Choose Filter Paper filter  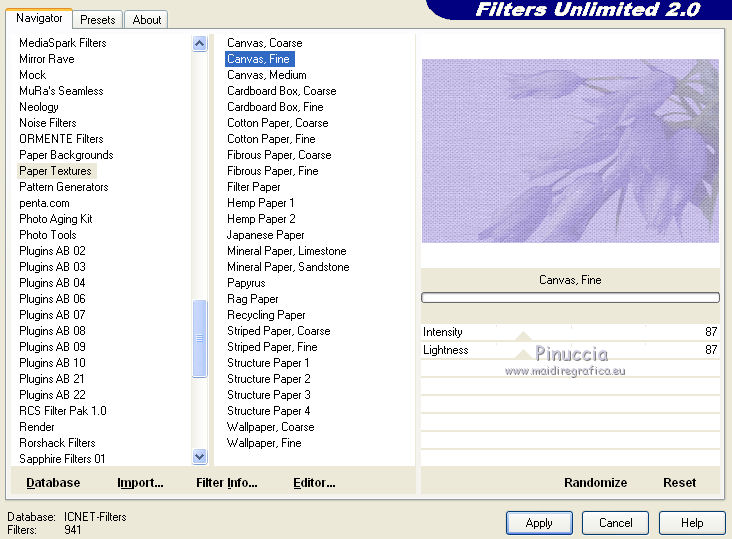(253, 187)
